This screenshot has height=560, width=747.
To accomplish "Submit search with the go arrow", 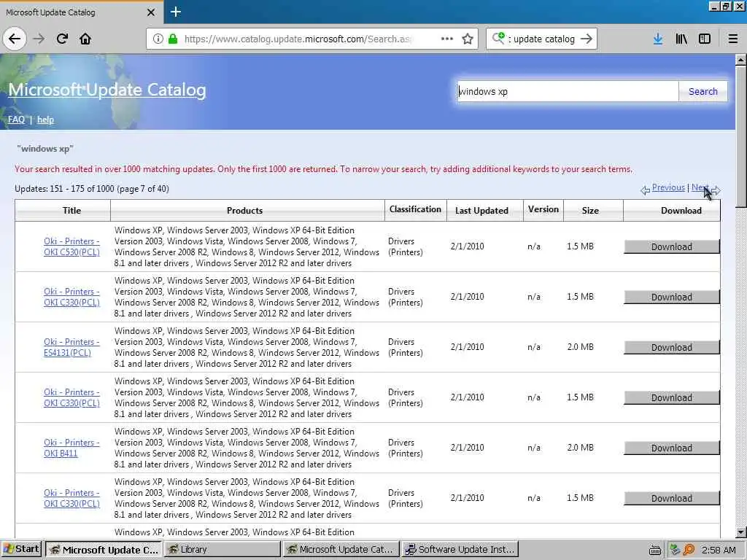I will click(587, 39).
